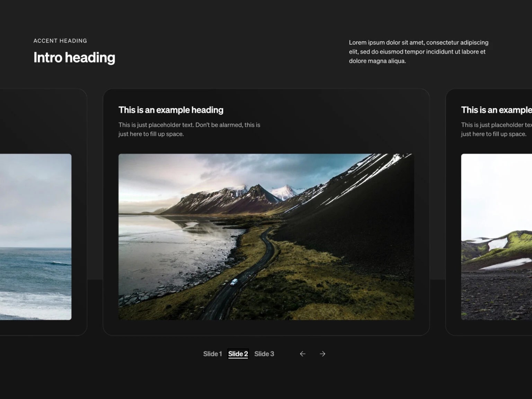Open the ocean waves image on left card

[36, 237]
